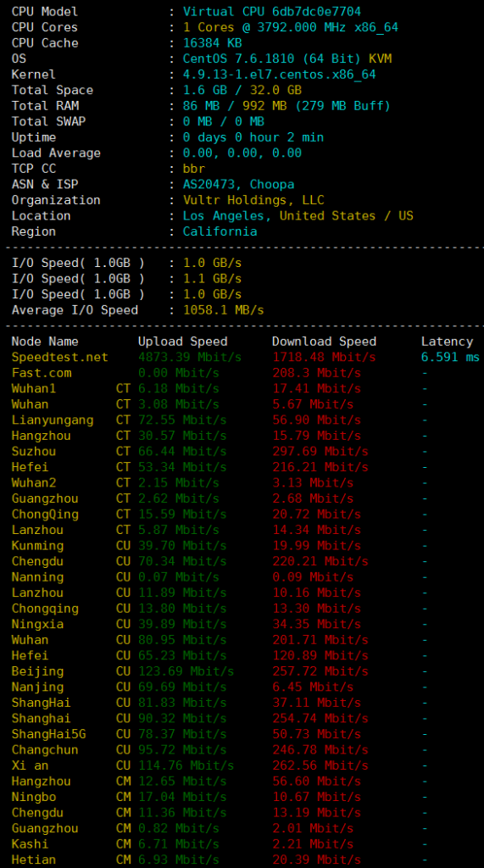Click Load Average '0.00, 0.00, 0.00'
484x868 pixels.
[242, 153]
